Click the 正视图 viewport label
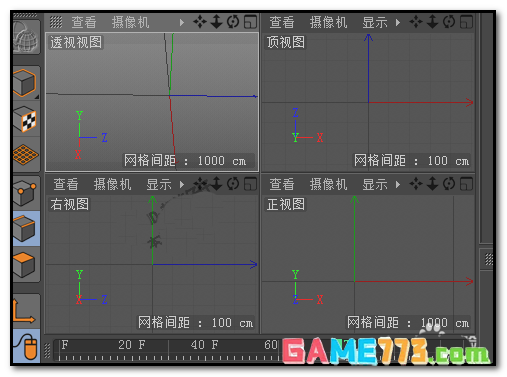 tap(286, 204)
